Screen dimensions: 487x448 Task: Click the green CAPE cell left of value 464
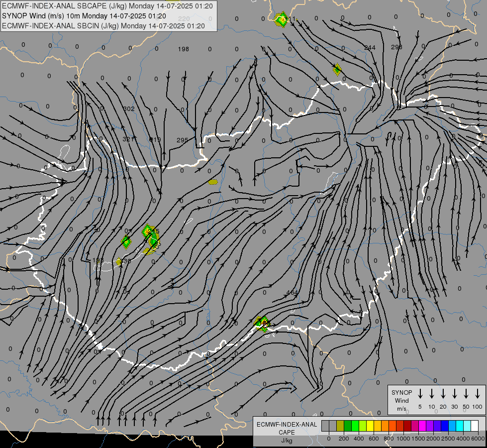point(262,324)
